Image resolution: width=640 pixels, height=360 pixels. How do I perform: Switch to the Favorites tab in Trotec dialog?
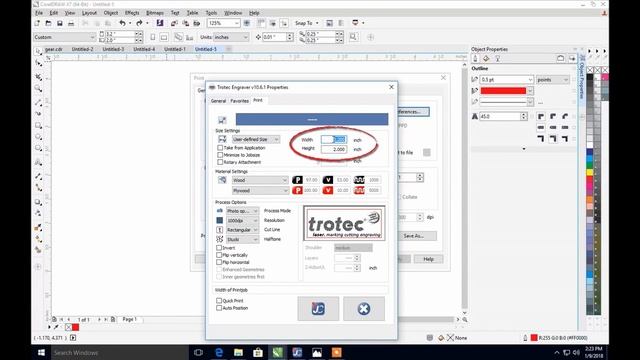pos(240,101)
